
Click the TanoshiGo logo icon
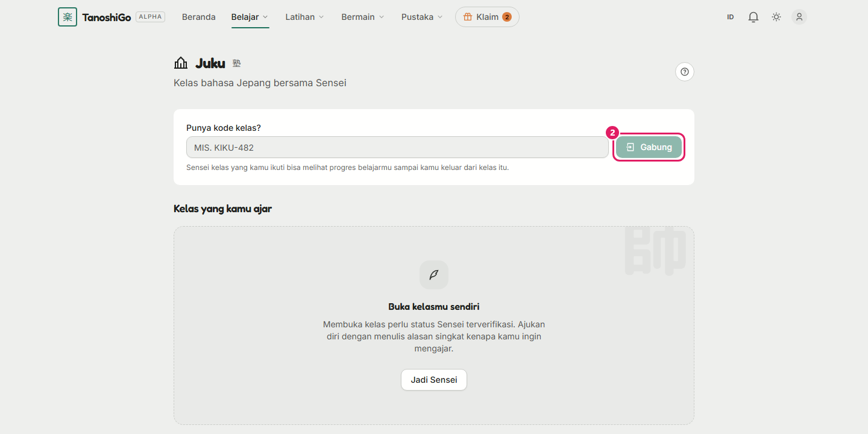click(68, 17)
